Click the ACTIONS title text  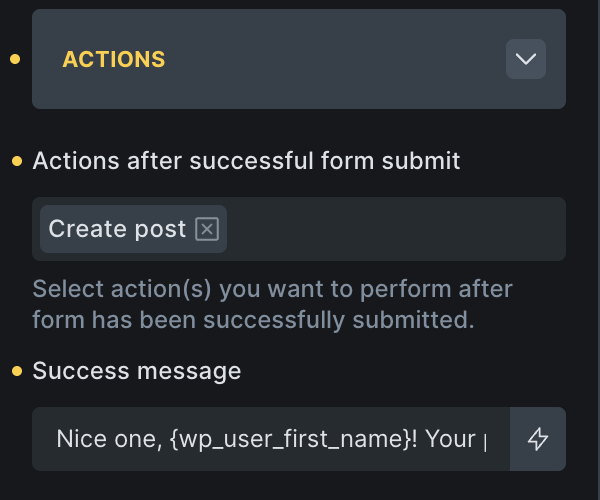coord(114,59)
